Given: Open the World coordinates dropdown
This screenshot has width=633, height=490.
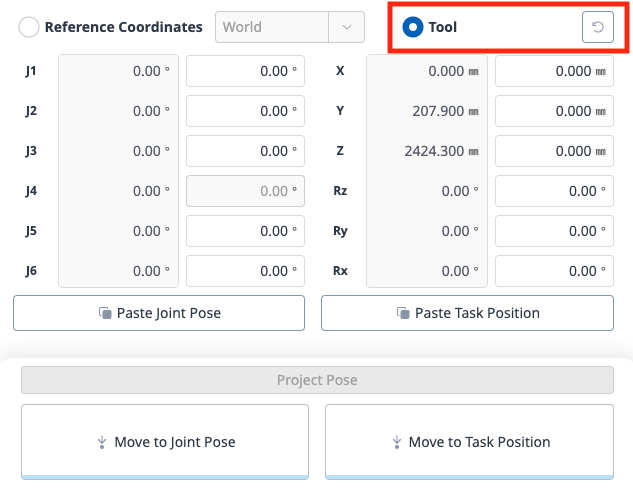Looking at the screenshot, I should 272,27.
